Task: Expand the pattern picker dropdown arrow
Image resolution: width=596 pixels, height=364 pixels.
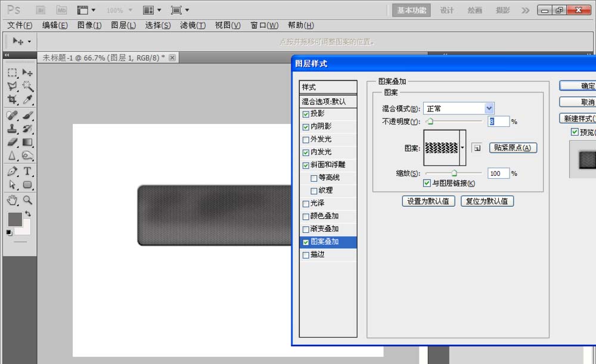Action: pos(462,148)
